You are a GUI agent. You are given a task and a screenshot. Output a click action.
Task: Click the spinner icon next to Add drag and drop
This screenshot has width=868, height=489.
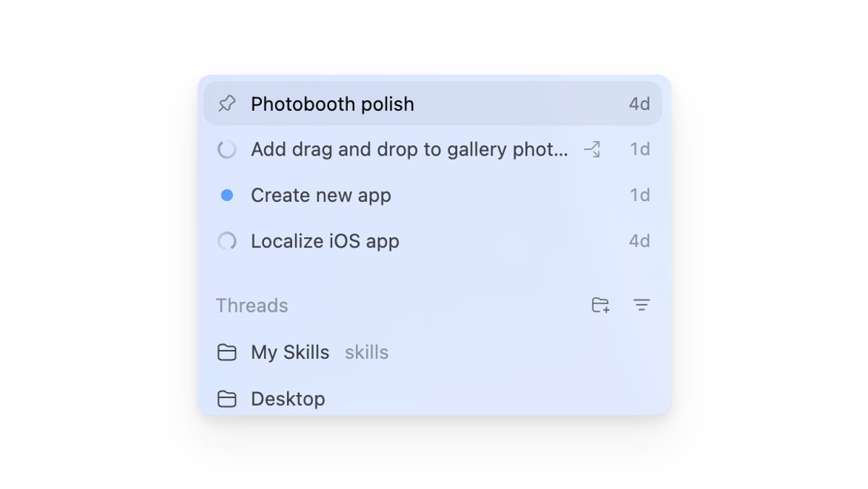[227, 150]
